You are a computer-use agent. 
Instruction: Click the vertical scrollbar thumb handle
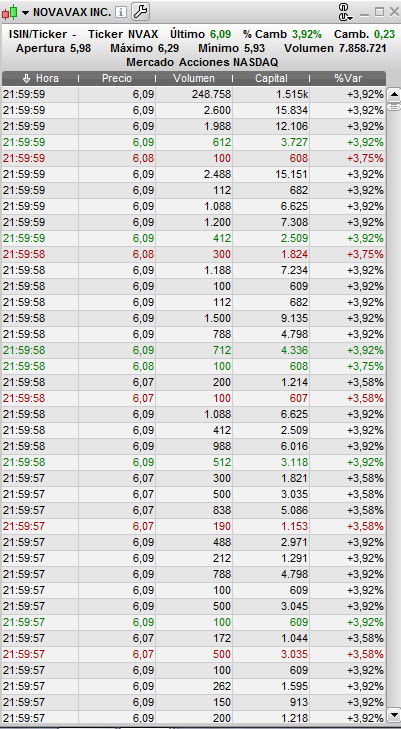[394, 106]
